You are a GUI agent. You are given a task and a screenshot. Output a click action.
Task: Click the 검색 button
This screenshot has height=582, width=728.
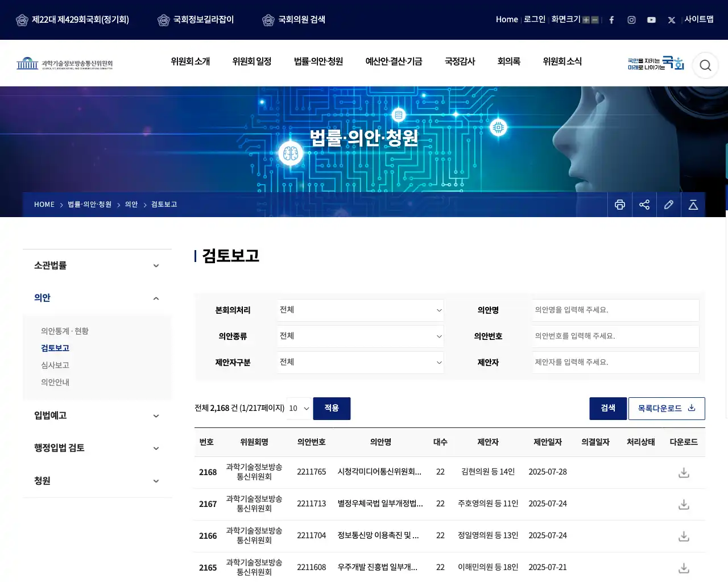(608, 409)
